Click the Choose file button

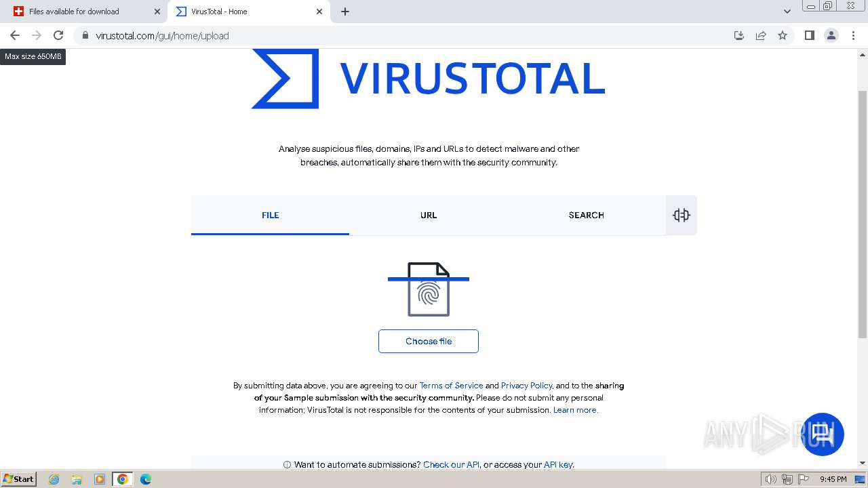point(429,341)
